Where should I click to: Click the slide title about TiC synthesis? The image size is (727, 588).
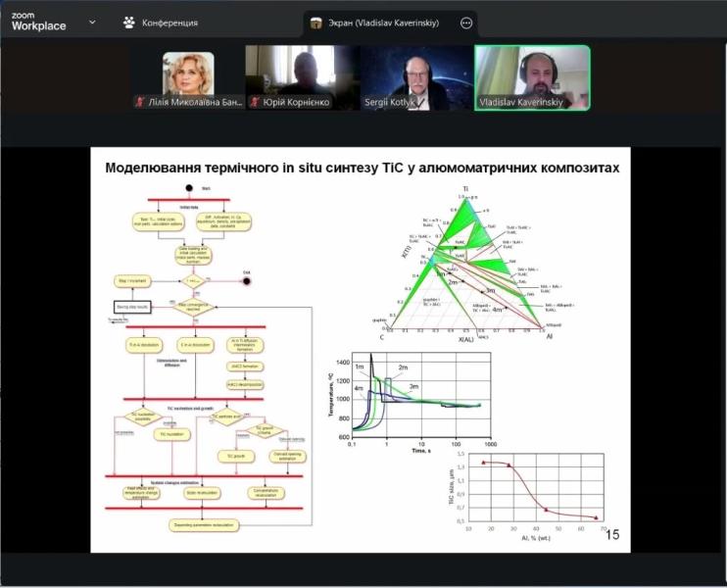(363, 168)
